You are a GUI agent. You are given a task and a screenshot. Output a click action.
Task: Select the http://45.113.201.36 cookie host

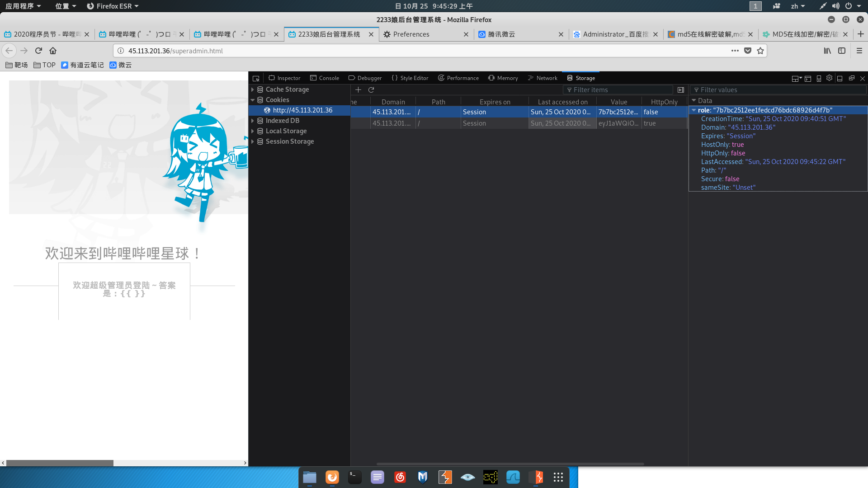pos(302,110)
